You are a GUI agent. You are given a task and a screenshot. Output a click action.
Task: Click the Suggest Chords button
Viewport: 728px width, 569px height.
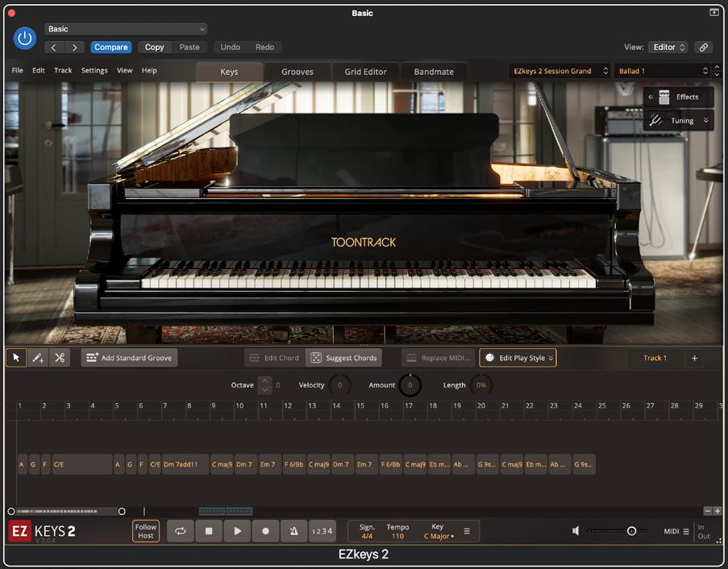pos(344,358)
